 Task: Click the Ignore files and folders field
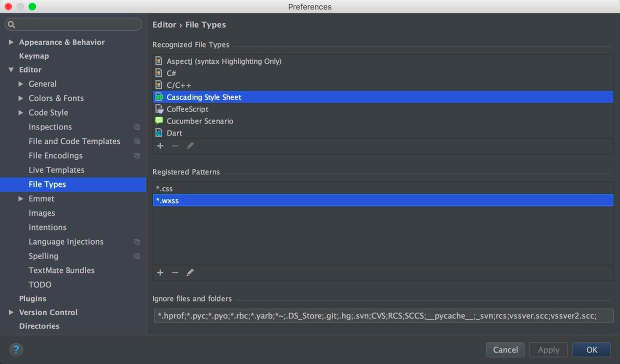[383, 315]
